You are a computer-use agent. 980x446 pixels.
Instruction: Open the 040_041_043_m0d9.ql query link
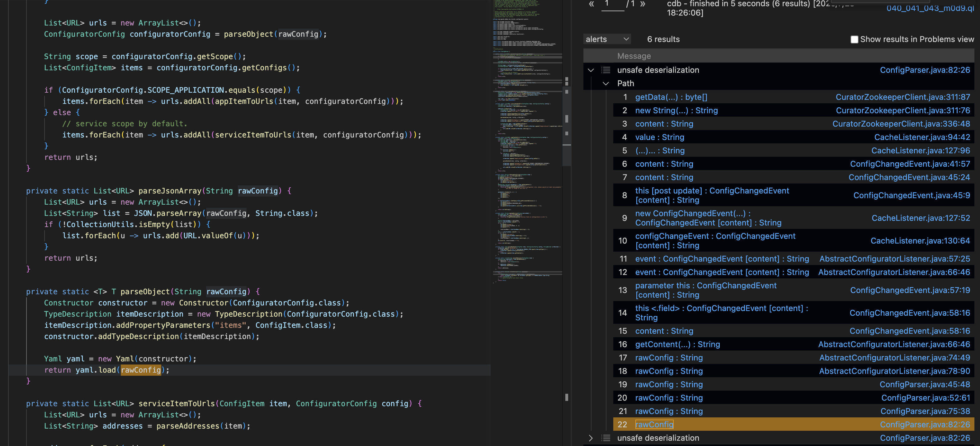coord(930,8)
